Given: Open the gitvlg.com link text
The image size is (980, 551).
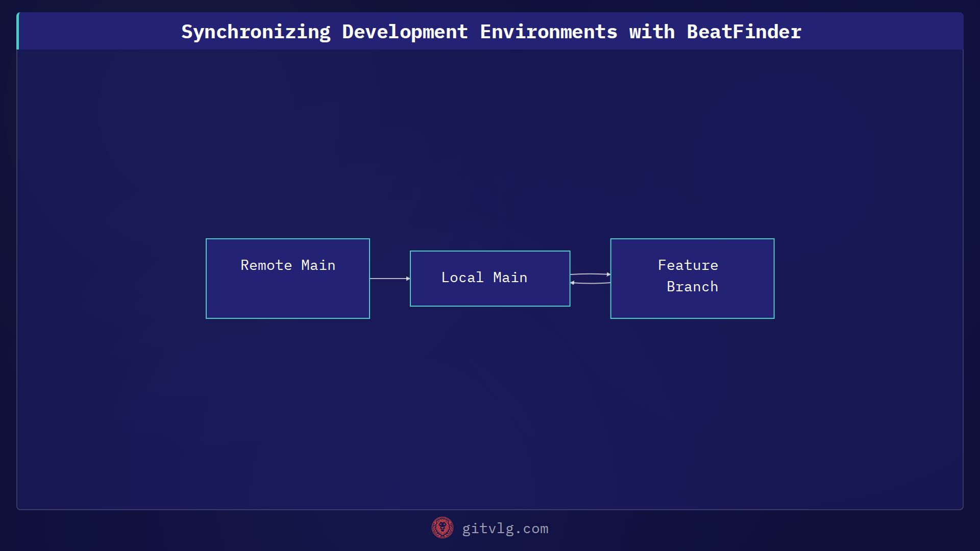Looking at the screenshot, I should click(x=505, y=529).
